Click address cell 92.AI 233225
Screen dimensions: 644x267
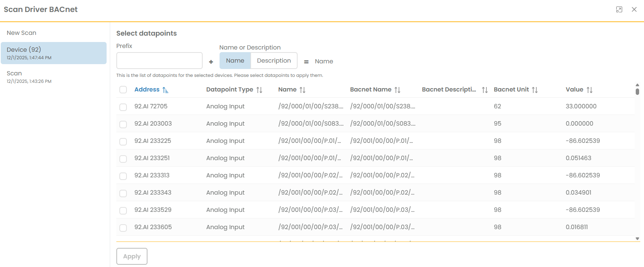(153, 141)
